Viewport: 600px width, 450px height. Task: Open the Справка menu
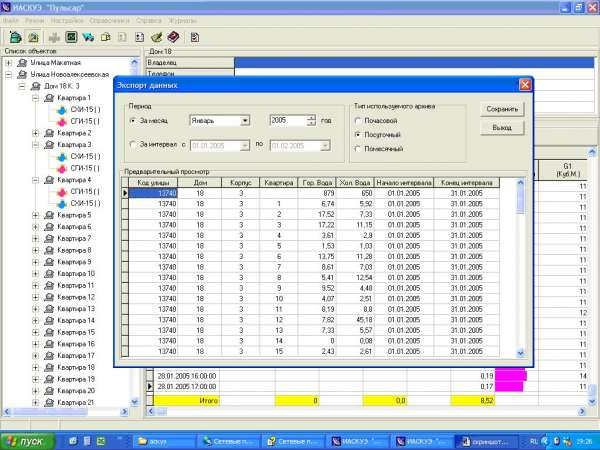tap(149, 20)
